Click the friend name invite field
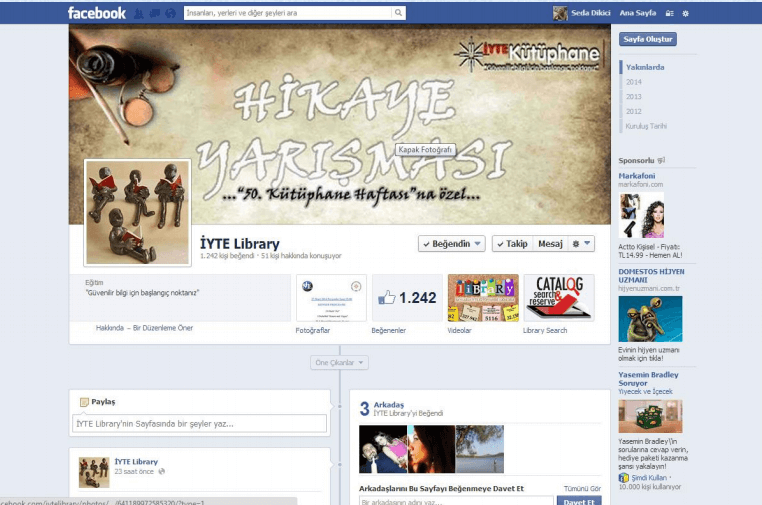This screenshot has height=505, width=762. coord(456,501)
